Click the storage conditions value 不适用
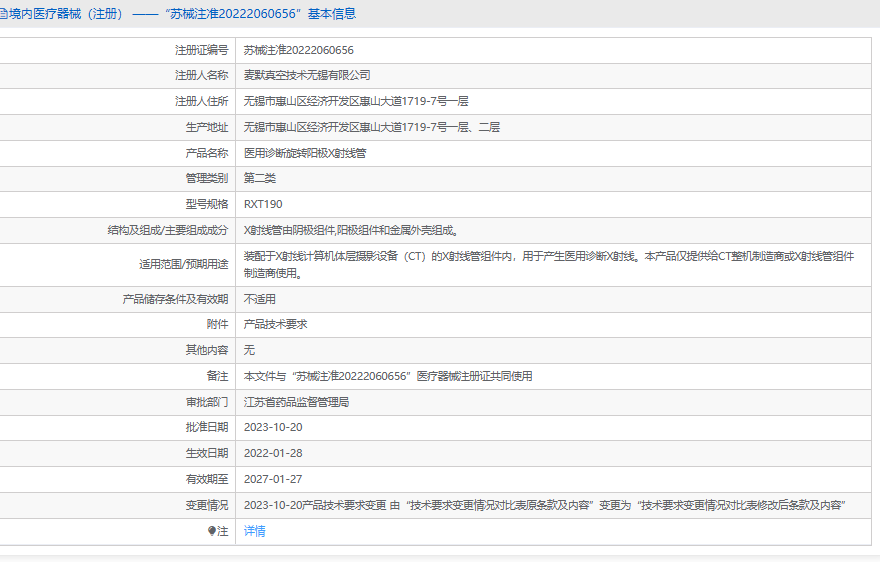The image size is (880, 562). (260, 299)
